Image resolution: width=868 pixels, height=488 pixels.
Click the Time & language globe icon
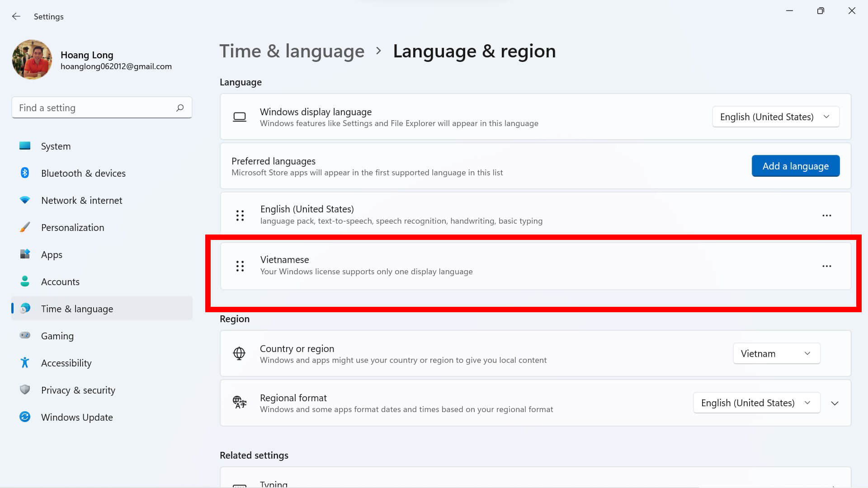click(x=25, y=308)
